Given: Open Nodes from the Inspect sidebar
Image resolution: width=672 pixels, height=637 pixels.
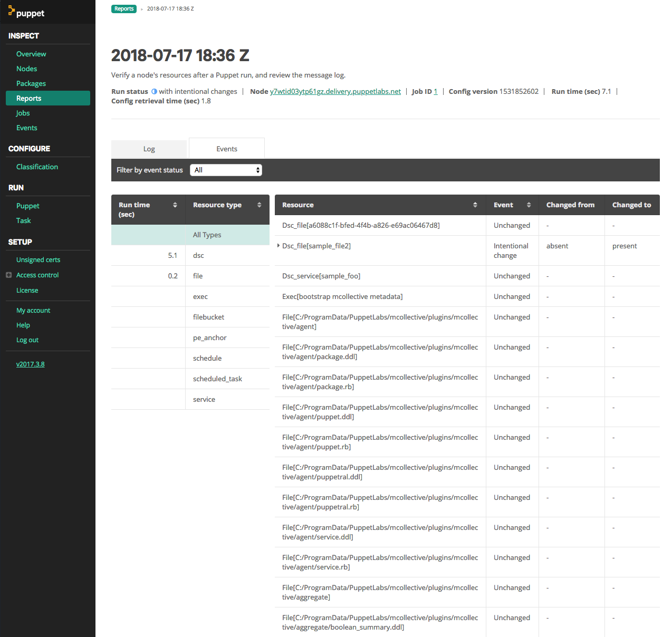Looking at the screenshot, I should click(26, 69).
